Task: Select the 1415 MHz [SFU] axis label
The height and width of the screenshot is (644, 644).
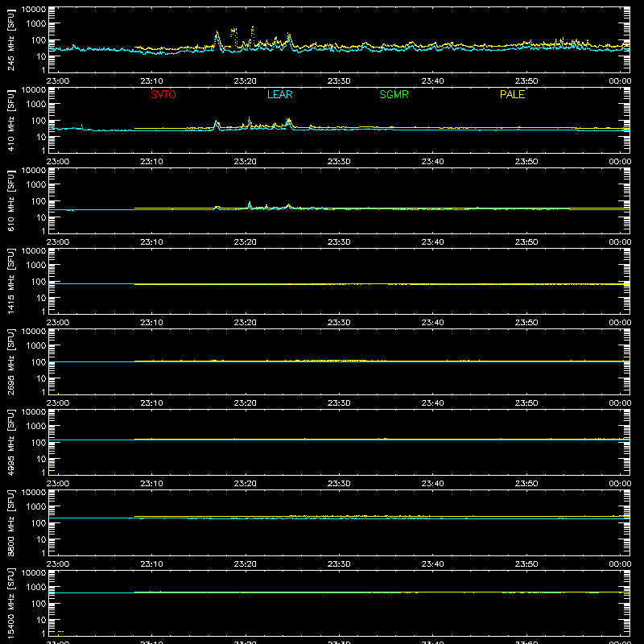Action: coord(11,281)
